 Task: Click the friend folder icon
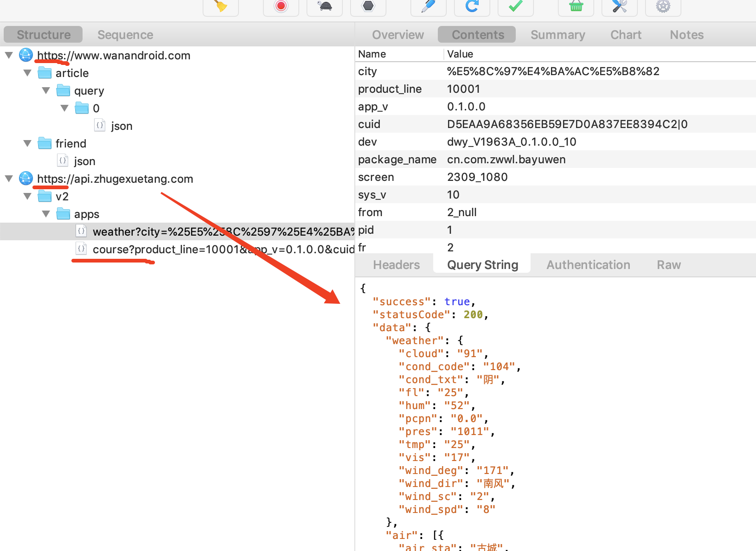point(45,143)
